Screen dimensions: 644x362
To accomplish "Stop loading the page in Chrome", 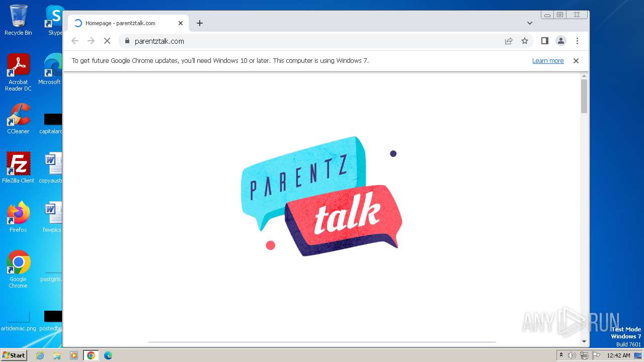I will [107, 41].
